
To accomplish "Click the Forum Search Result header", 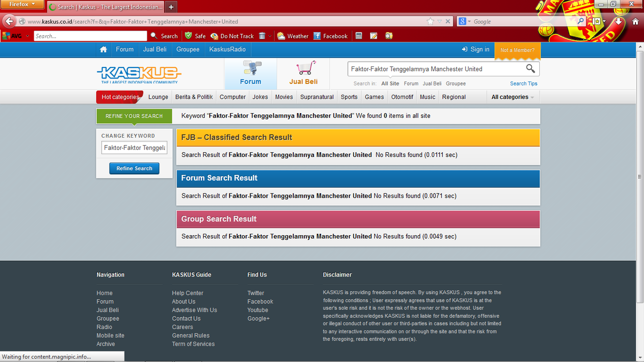I will 358,178.
